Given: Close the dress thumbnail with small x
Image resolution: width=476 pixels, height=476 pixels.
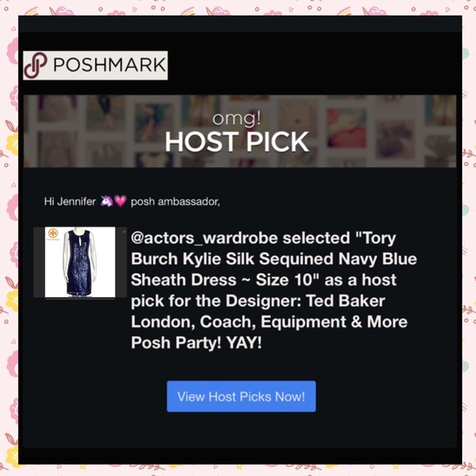Looking at the screenshot, I should click(124, 231).
